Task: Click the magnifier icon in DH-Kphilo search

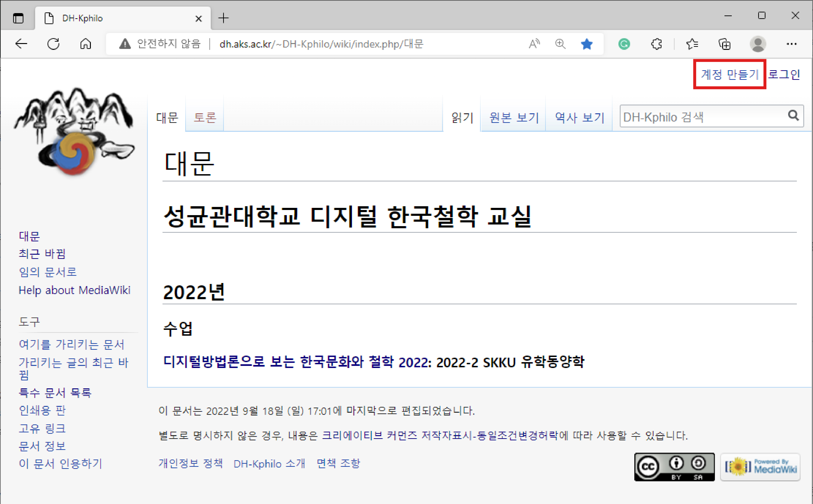Action: 793,116
